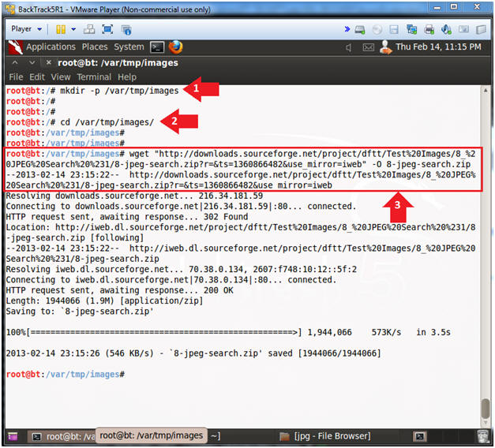Click the floppy drive device icon
495x448 pixels.
click(x=394, y=30)
